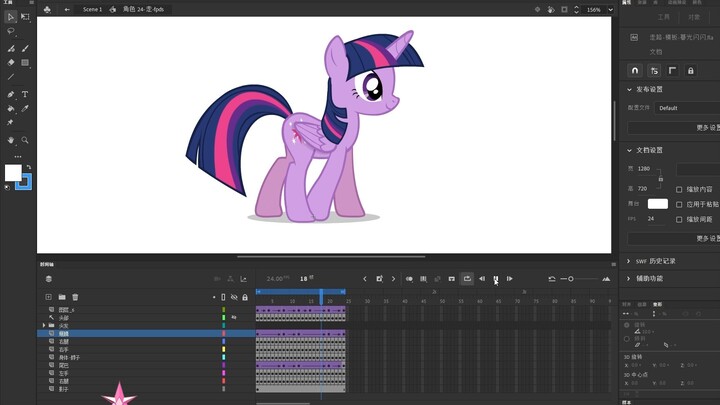Select the Lasso tool
This screenshot has height=405, width=720.
(11, 31)
